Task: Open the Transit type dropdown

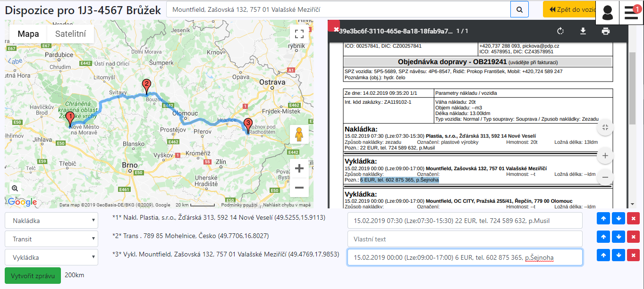Action: [51, 239]
